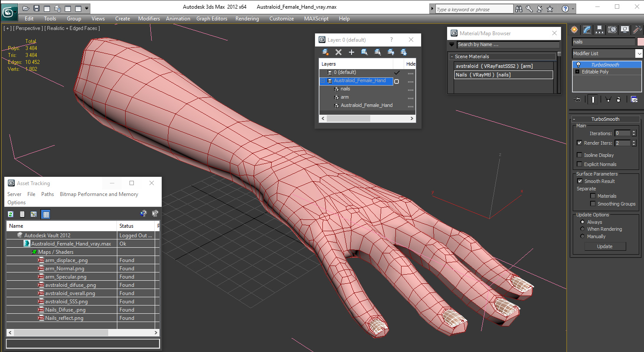Open the Modifier List dropdown

[x=639, y=53]
